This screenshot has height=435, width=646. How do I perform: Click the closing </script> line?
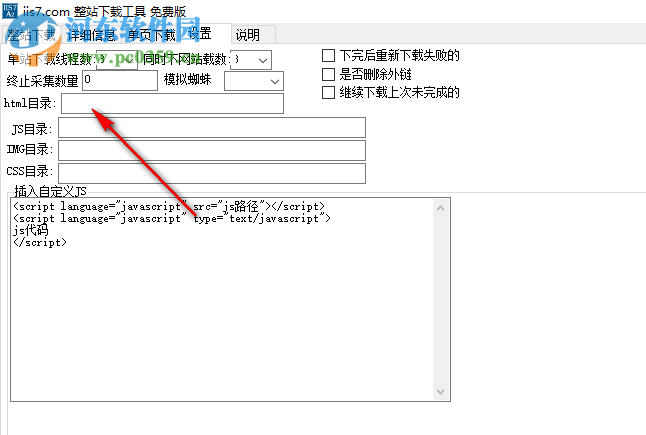click(40, 242)
